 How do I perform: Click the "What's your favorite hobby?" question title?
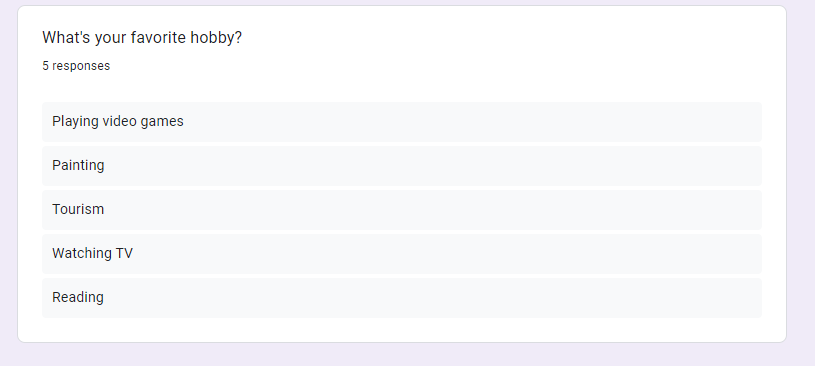[x=142, y=37]
